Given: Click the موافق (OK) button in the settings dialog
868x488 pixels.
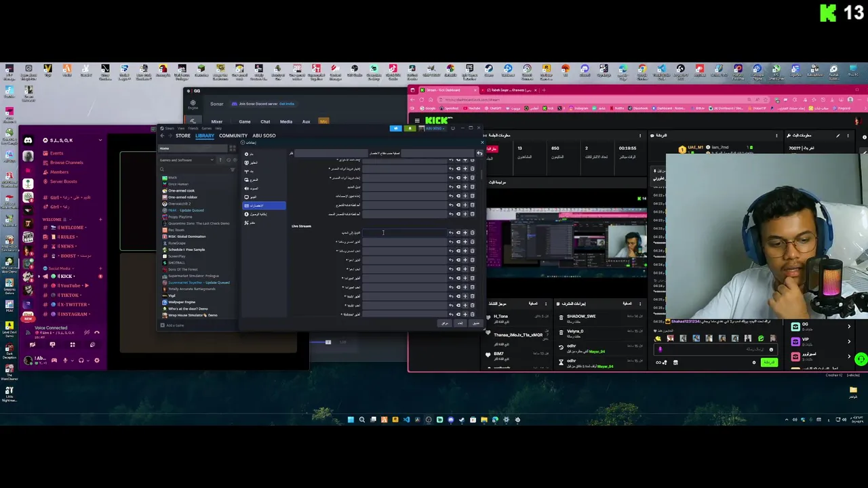Looking at the screenshot, I should click(445, 323).
